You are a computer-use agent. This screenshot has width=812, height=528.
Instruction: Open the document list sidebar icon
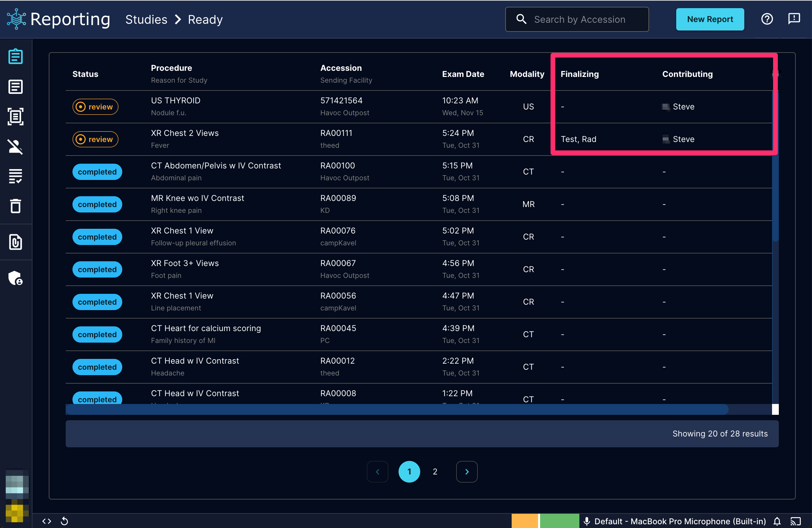[15, 87]
